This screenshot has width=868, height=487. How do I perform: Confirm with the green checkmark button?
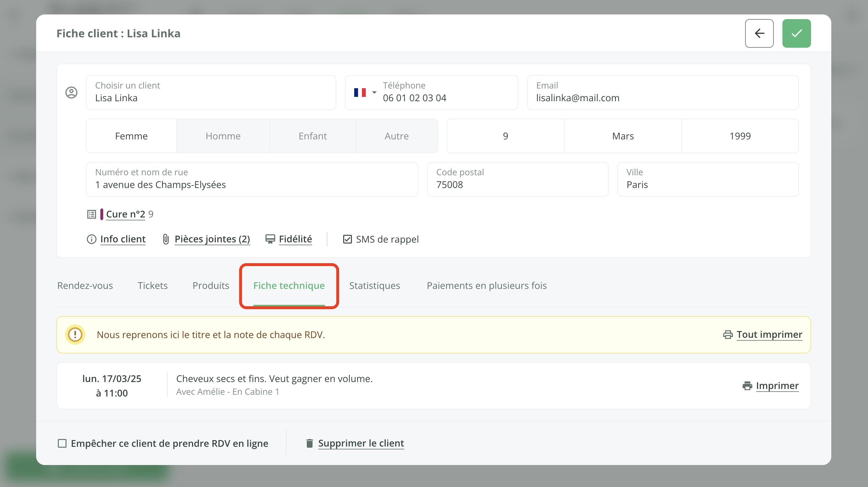pos(796,33)
